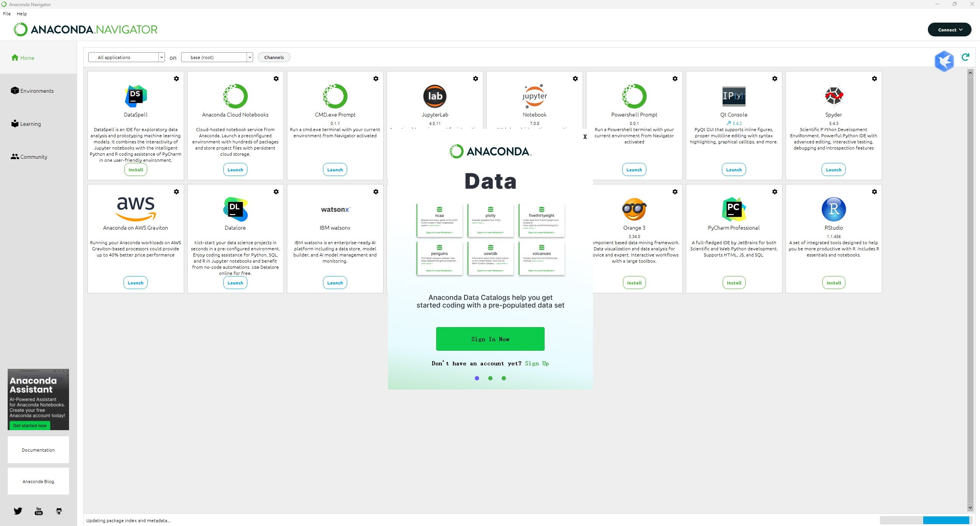Expand the All applications dropdown
The width and height of the screenshot is (980, 526).
coord(126,58)
